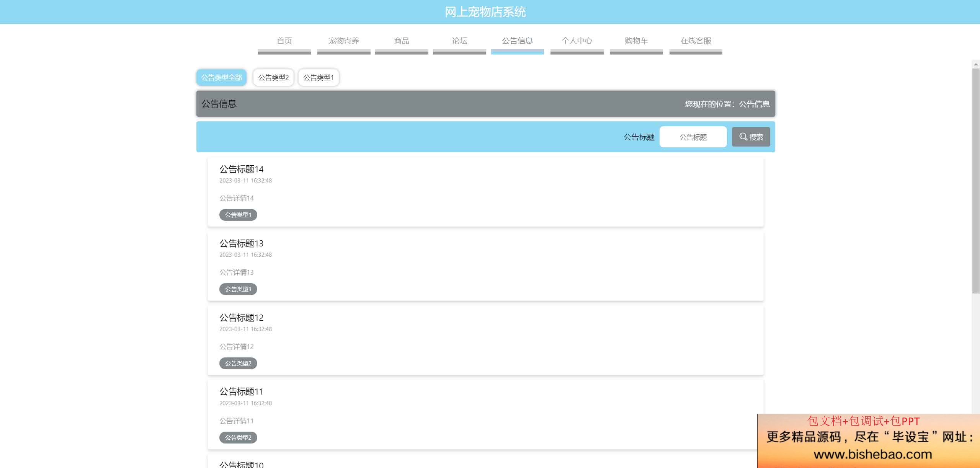Click the page vertical scrollbar thumb
980x468 pixels.
coord(976,181)
